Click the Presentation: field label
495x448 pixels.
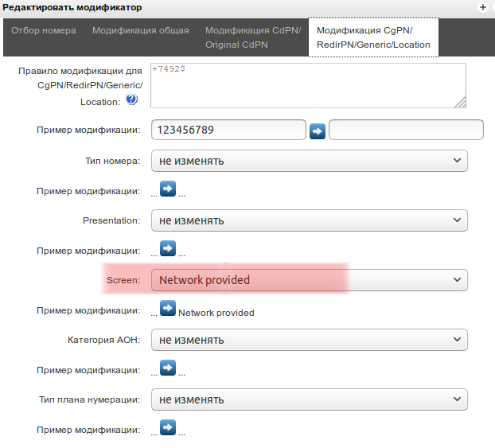click(x=111, y=220)
